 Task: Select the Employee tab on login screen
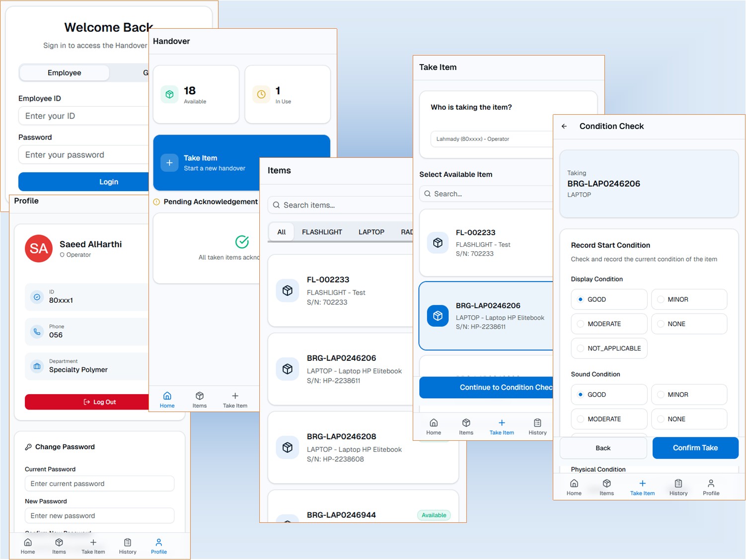[64, 73]
